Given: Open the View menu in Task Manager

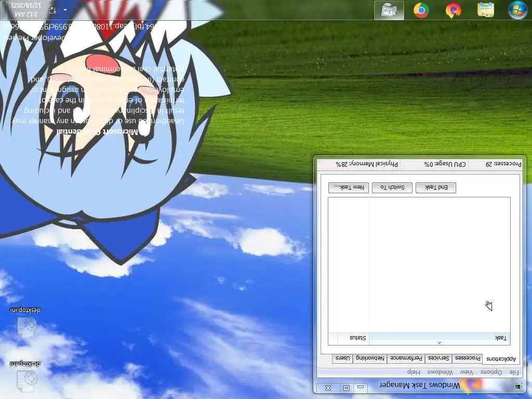Looking at the screenshot, I should [467, 372].
